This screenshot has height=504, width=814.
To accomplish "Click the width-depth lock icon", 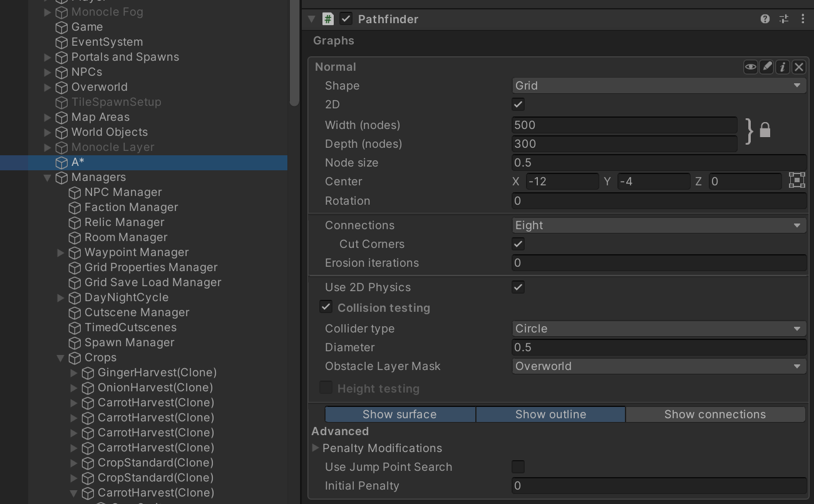I will click(x=765, y=130).
